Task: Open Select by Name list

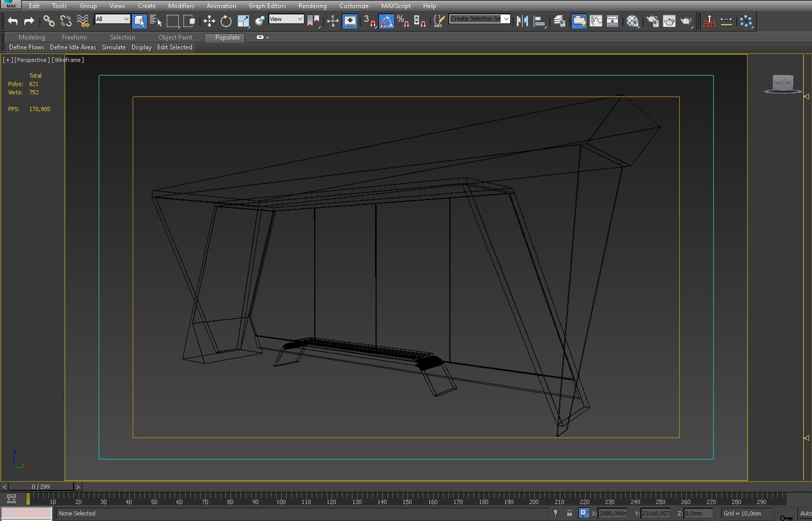Action: pyautogui.click(x=155, y=21)
